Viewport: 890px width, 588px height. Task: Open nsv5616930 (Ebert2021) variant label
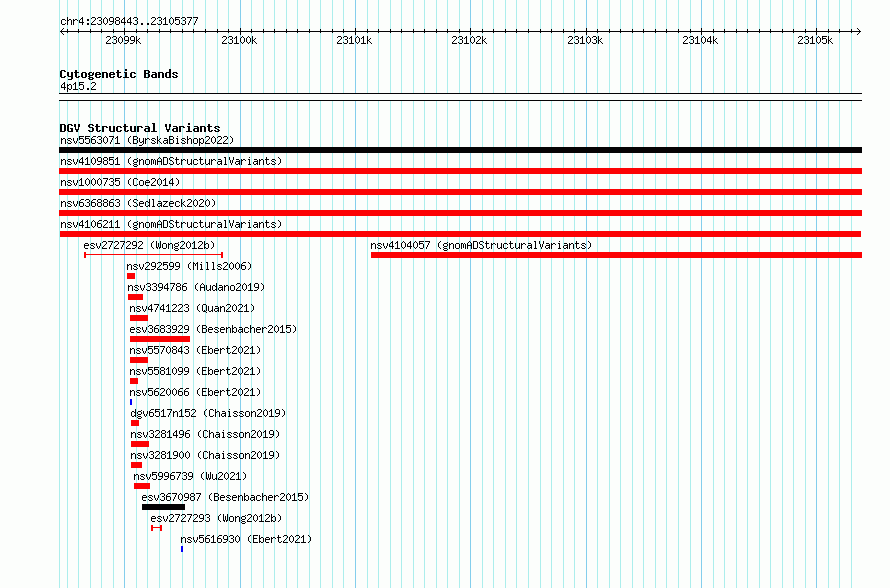pyautogui.click(x=246, y=539)
